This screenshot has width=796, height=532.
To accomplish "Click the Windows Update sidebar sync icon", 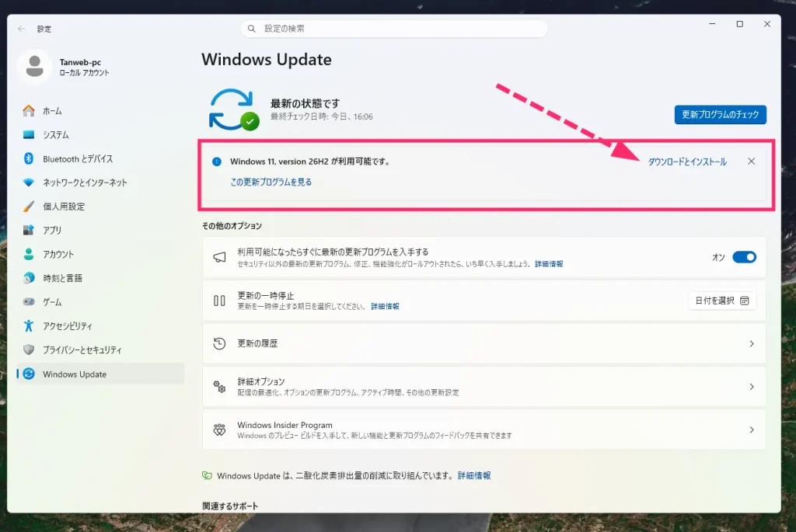I will [x=29, y=374].
